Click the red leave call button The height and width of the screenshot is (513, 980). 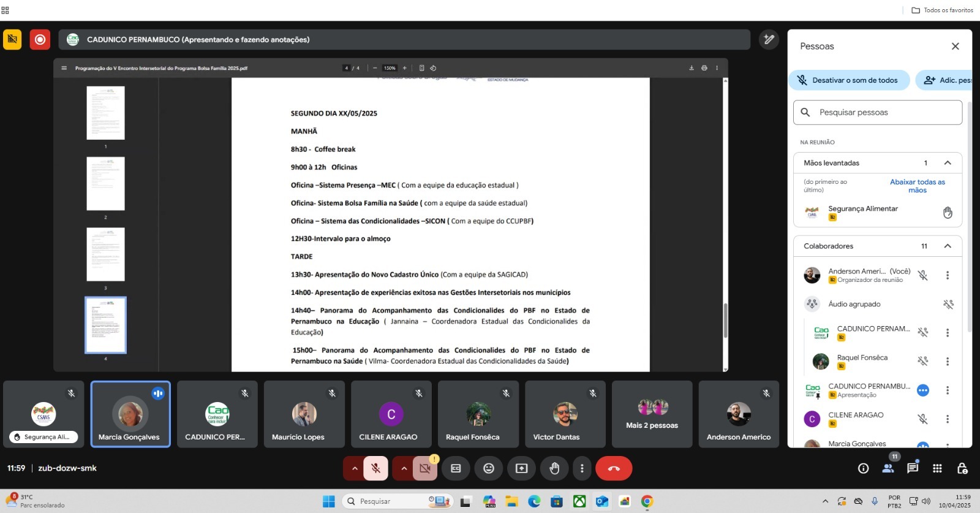point(614,468)
